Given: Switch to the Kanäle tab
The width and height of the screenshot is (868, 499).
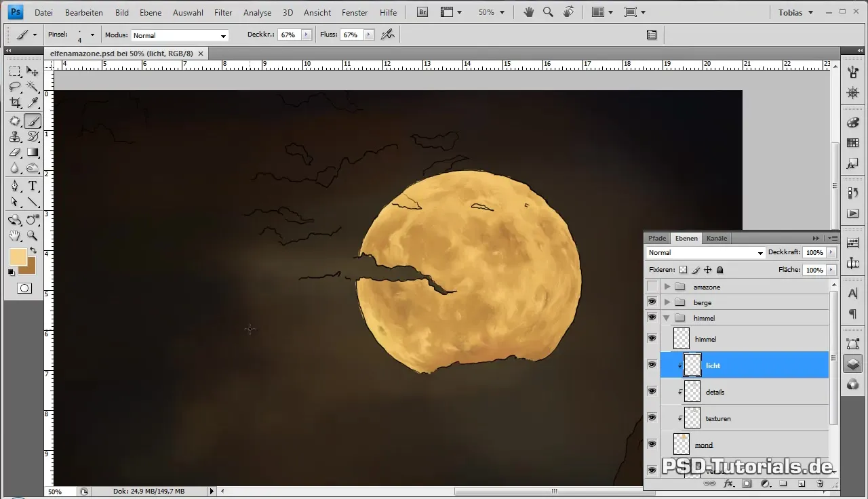Looking at the screenshot, I should 717,238.
